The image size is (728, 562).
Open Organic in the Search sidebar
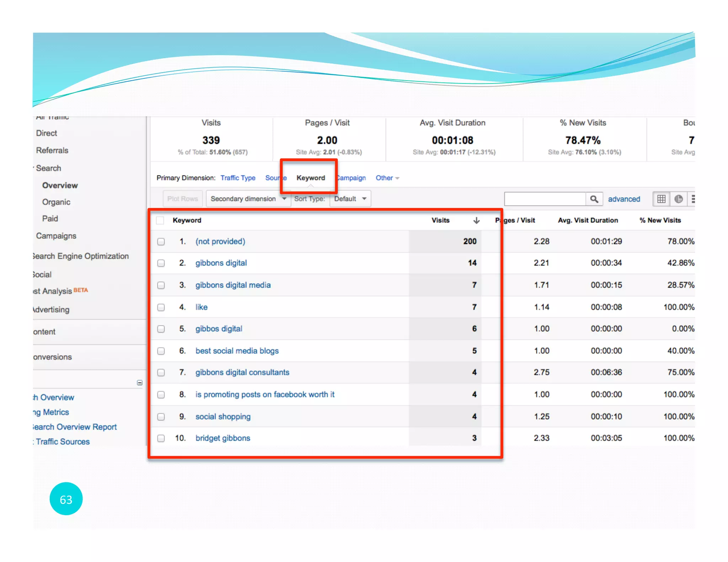[x=56, y=202]
